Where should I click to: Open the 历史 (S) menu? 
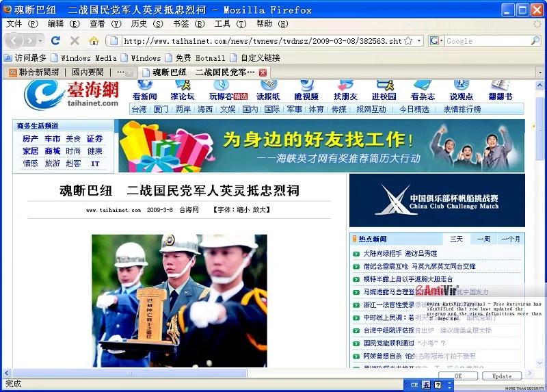147,24
